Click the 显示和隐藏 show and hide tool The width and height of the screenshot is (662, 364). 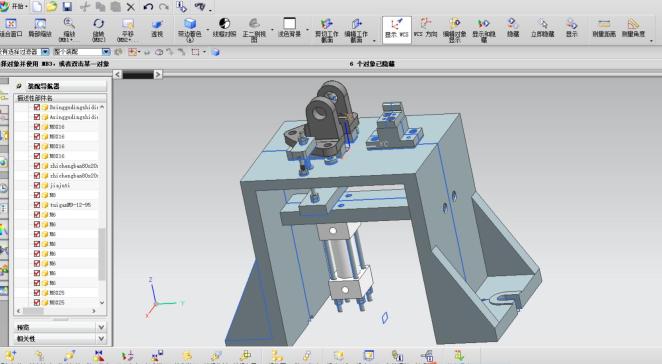[484, 30]
